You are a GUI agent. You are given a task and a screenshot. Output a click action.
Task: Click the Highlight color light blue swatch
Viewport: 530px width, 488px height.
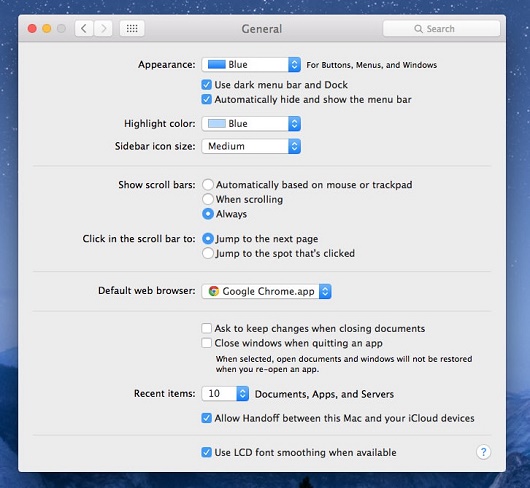point(216,124)
